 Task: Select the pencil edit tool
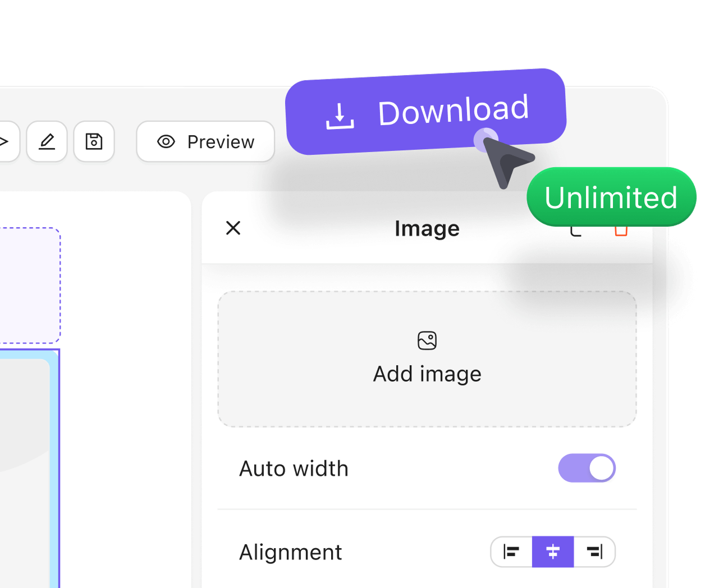[x=47, y=142]
